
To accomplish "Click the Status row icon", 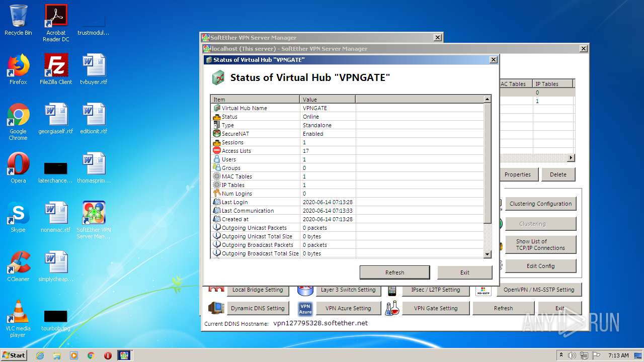I will (x=217, y=116).
